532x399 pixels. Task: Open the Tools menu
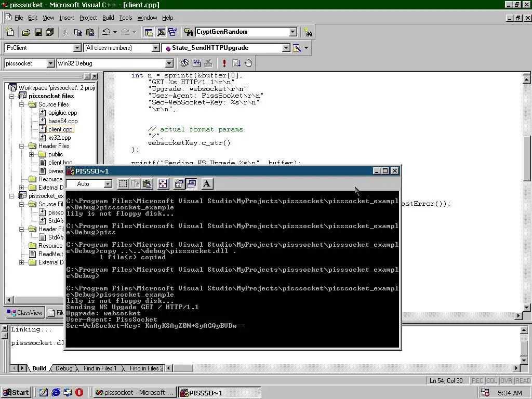(x=126, y=18)
